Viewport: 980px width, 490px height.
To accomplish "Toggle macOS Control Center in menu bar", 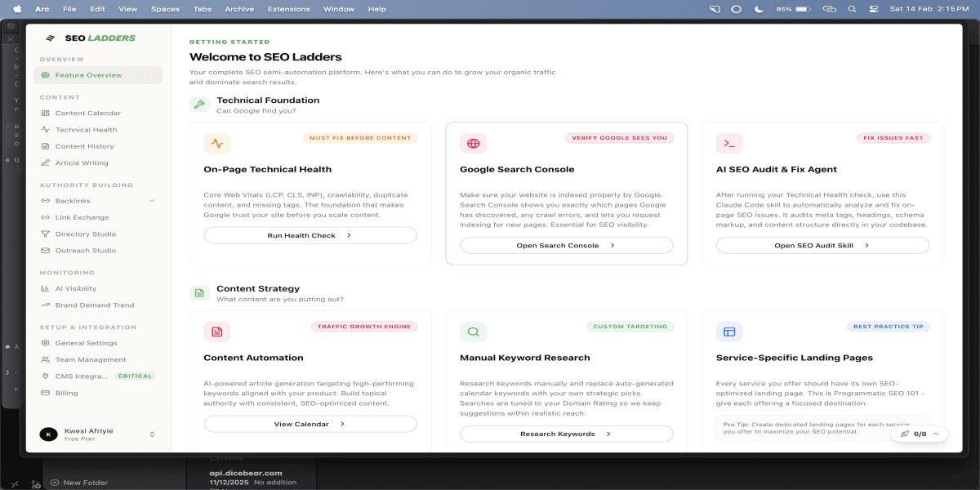I will click(874, 9).
